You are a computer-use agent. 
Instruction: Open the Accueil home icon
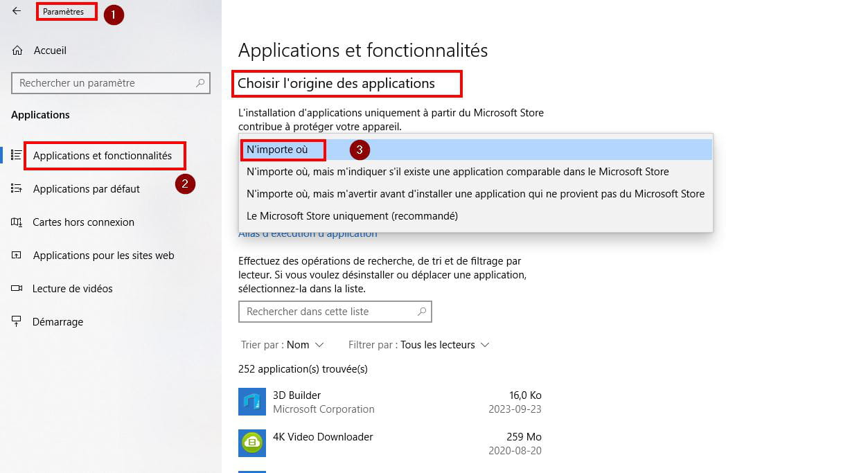tap(17, 51)
